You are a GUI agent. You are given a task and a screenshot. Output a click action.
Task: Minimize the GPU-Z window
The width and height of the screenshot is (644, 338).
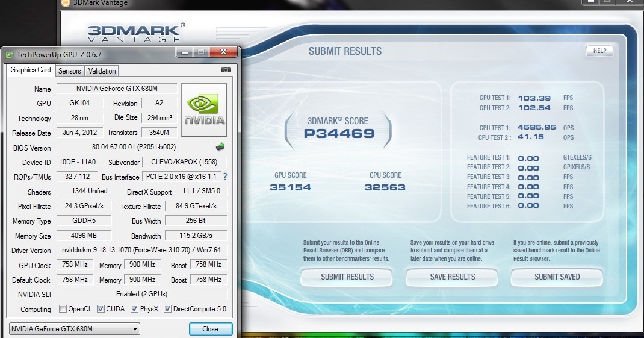click(184, 52)
